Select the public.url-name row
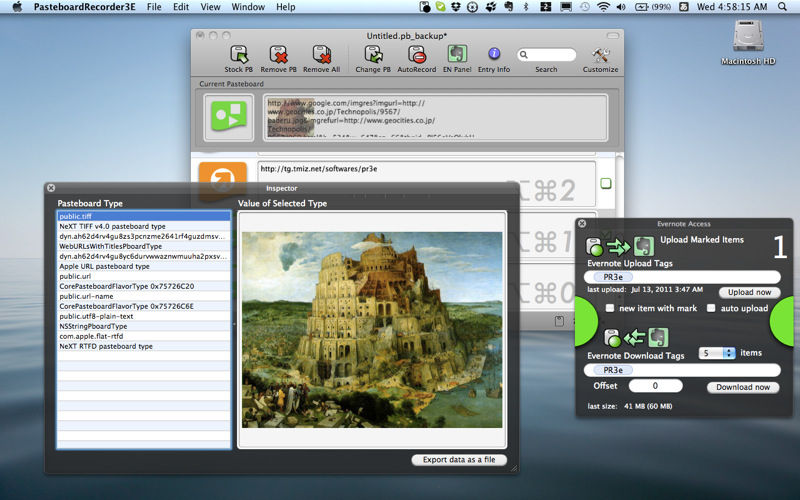Viewport: 800px width, 500px height. tap(144, 296)
